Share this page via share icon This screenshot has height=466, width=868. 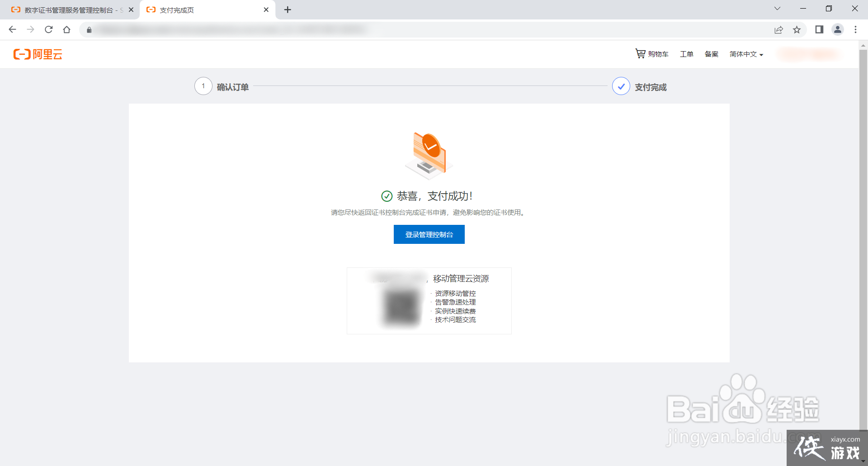[778, 30]
